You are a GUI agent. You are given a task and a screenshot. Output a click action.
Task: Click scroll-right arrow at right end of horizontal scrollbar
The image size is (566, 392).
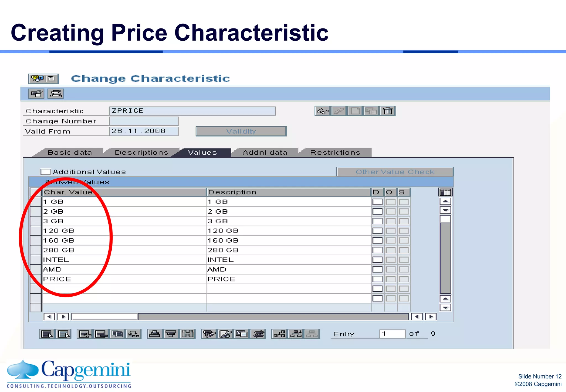[x=431, y=317]
